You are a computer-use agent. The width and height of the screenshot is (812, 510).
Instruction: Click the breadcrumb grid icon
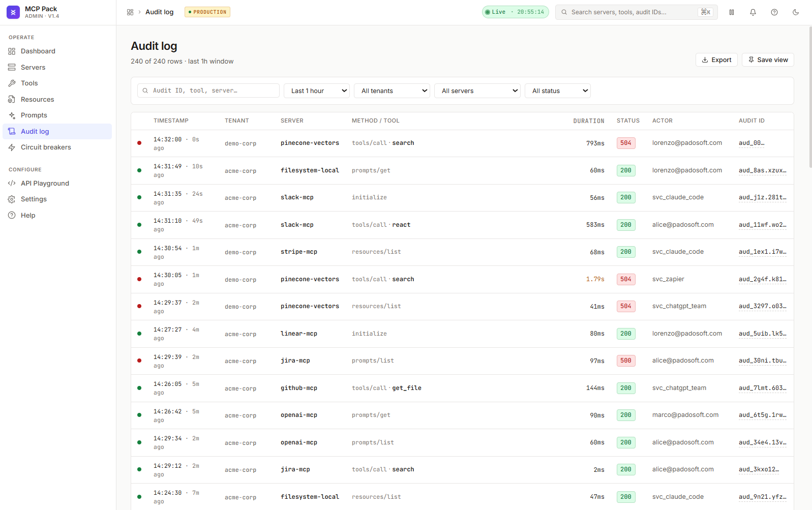click(x=130, y=12)
